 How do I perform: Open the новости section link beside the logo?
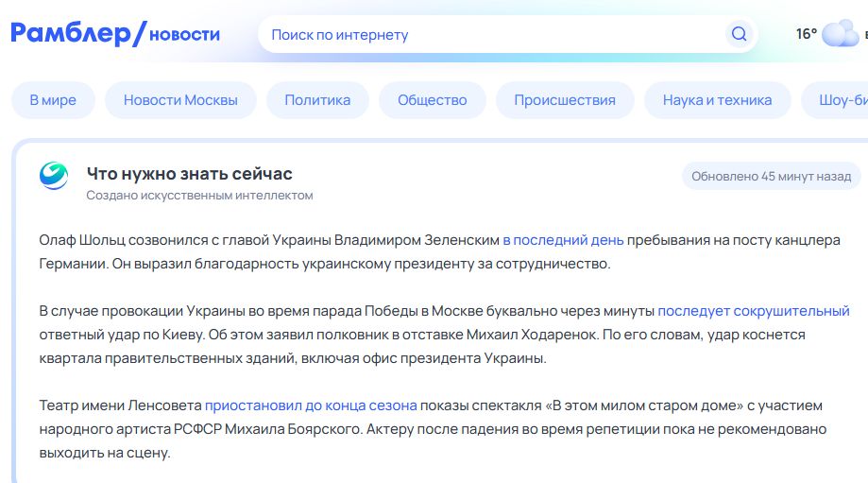pos(184,35)
